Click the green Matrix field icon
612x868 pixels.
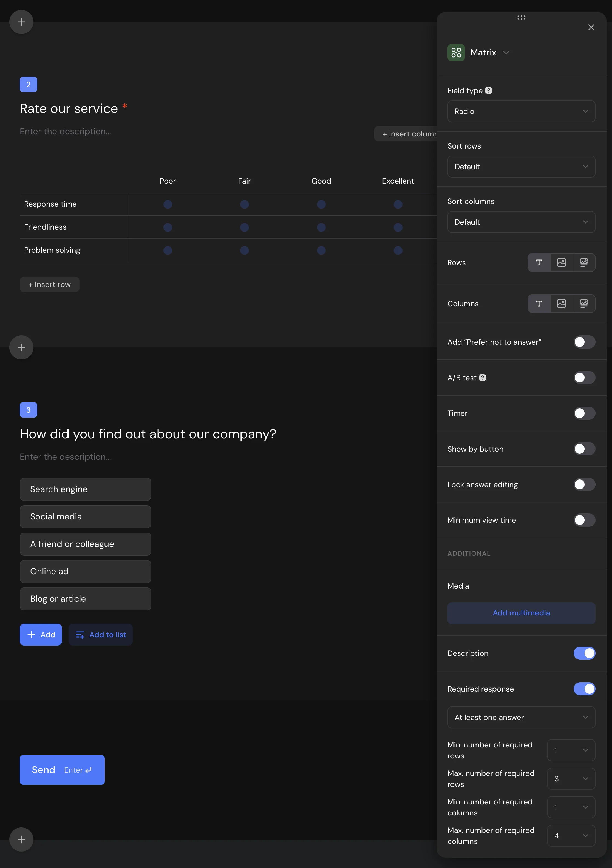click(456, 53)
